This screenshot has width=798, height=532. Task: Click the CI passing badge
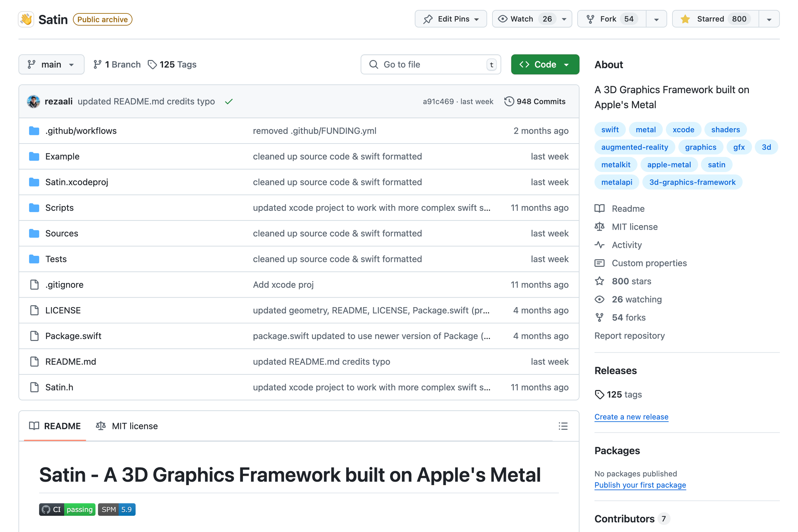coord(67,510)
